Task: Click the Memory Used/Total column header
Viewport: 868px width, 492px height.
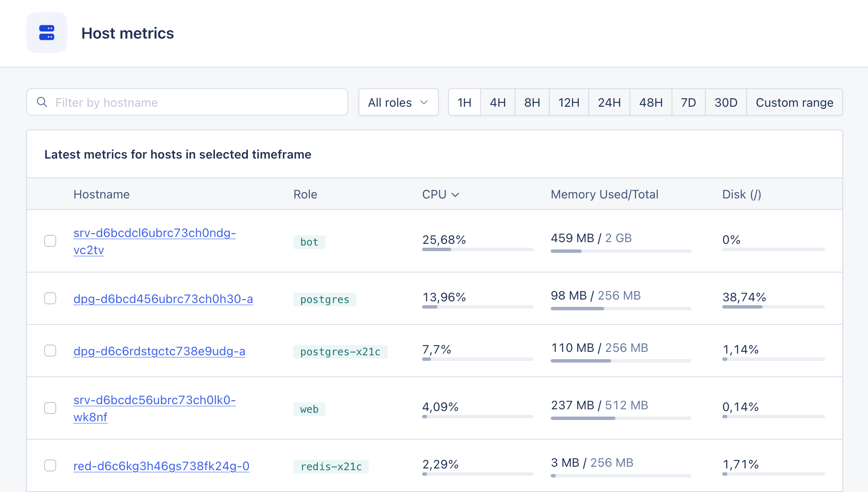Action: (x=604, y=194)
